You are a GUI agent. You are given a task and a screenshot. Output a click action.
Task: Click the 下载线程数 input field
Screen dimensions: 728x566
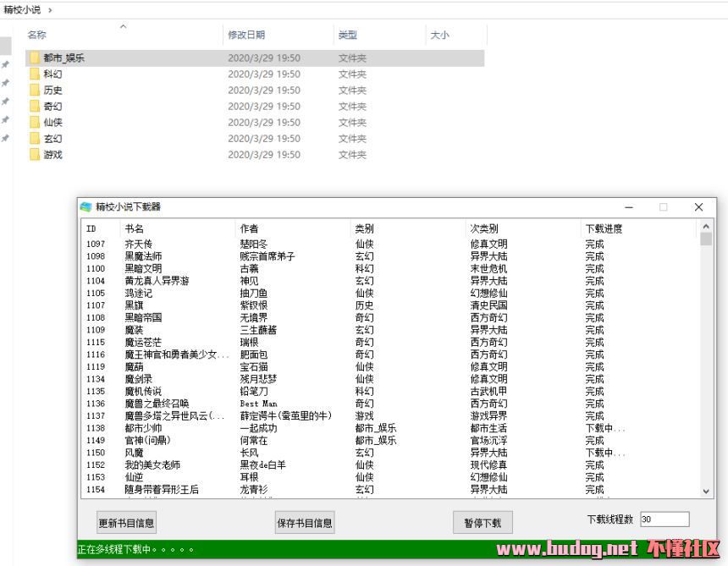[x=664, y=519]
